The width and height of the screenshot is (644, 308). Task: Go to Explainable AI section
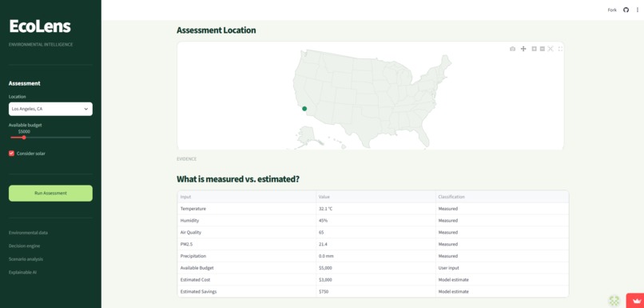23,272
